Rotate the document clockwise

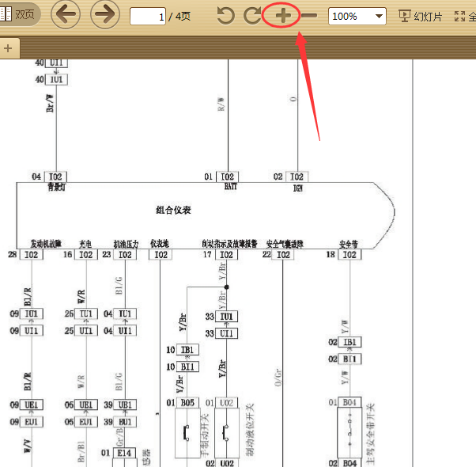pyautogui.click(x=252, y=16)
